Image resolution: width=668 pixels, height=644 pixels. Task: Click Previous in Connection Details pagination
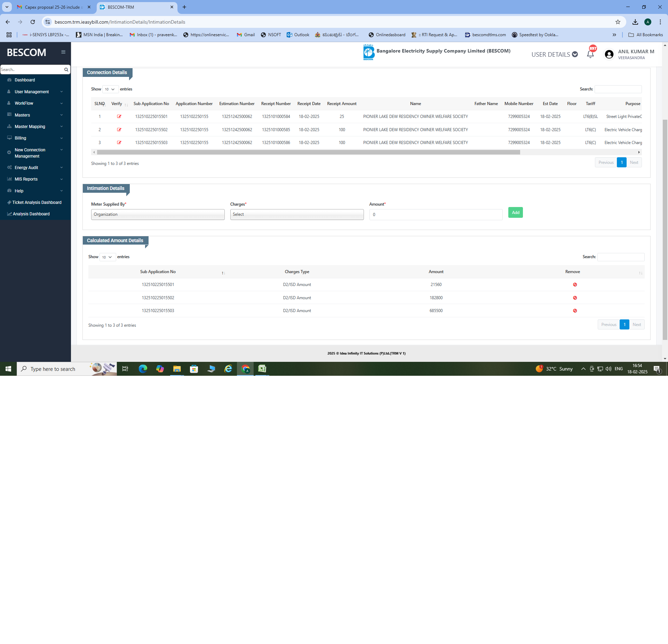point(606,162)
